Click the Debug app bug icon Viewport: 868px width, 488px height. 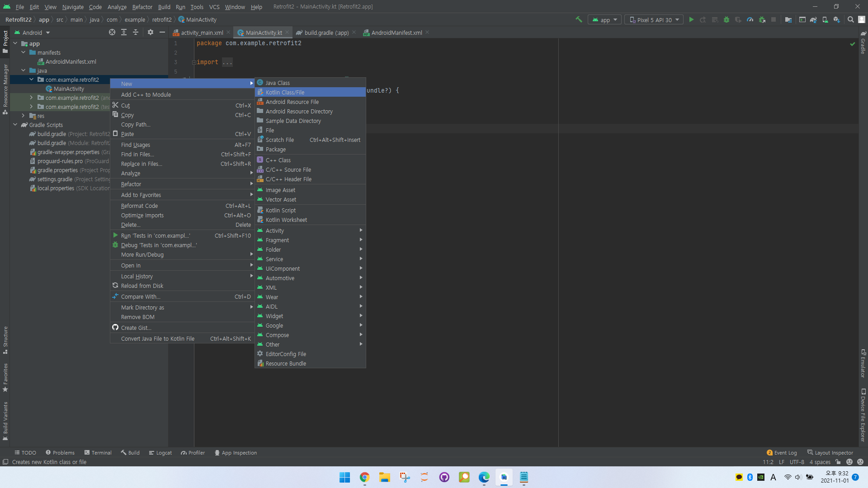click(726, 19)
